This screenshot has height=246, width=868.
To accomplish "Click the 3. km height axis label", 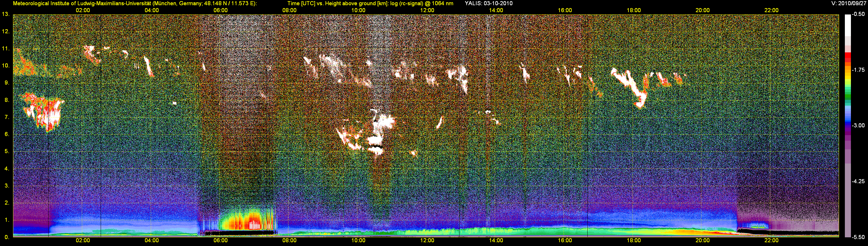I will pyautogui.click(x=7, y=186).
